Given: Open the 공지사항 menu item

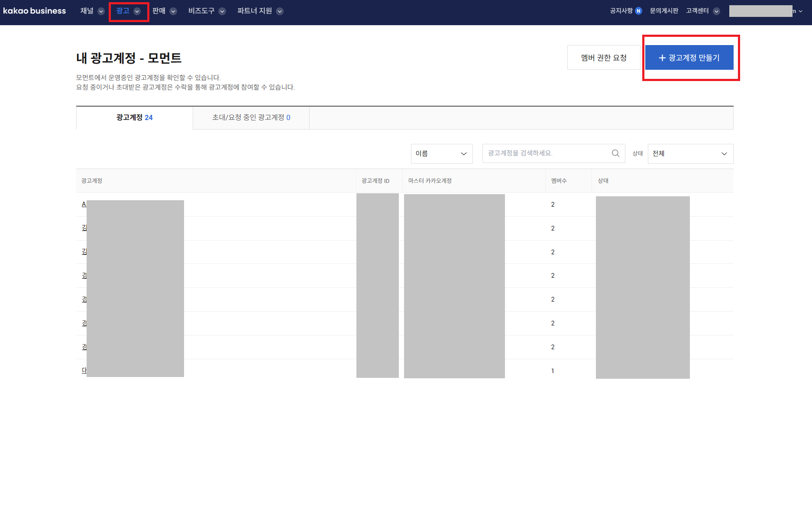Looking at the screenshot, I should coord(621,11).
